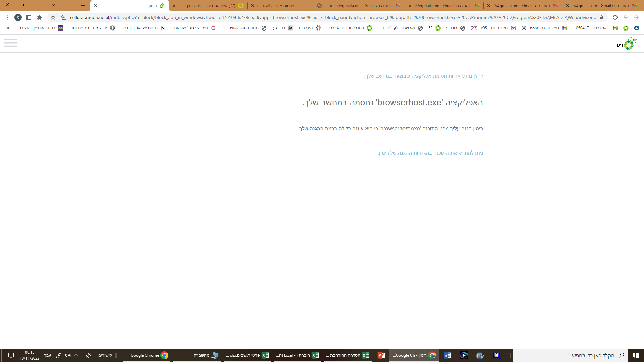The image size is (644, 362).
Task: Expand the bookmarks bar overflow chevron
Action: pyautogui.click(x=8, y=28)
